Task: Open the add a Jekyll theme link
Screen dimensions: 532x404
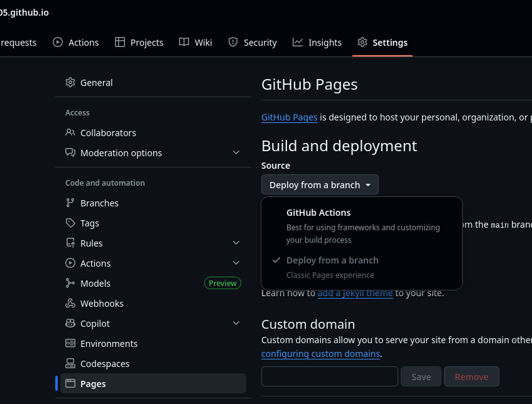Action: pos(355,293)
